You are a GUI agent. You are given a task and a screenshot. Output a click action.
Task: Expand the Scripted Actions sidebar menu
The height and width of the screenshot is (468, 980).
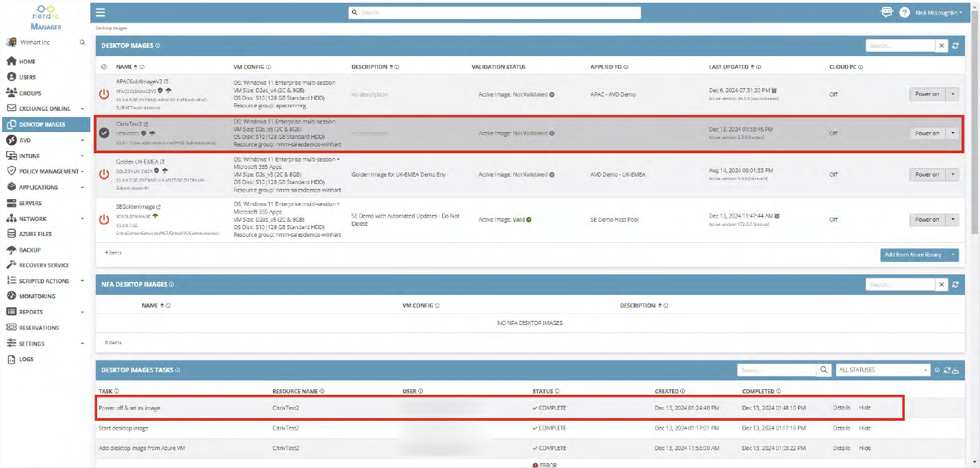click(82, 281)
